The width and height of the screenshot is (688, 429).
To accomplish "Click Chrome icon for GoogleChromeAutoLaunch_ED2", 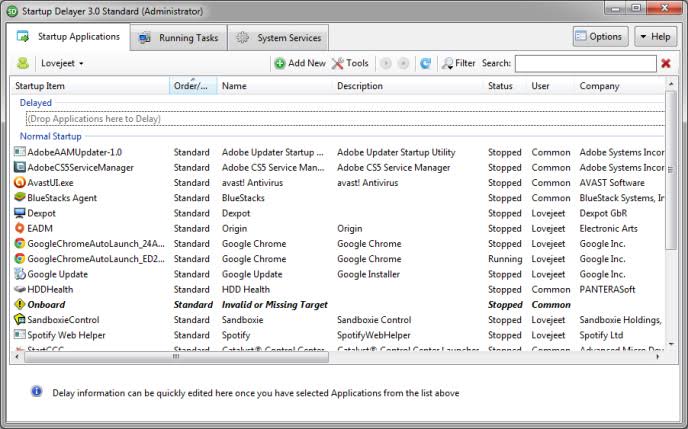I will 20,258.
